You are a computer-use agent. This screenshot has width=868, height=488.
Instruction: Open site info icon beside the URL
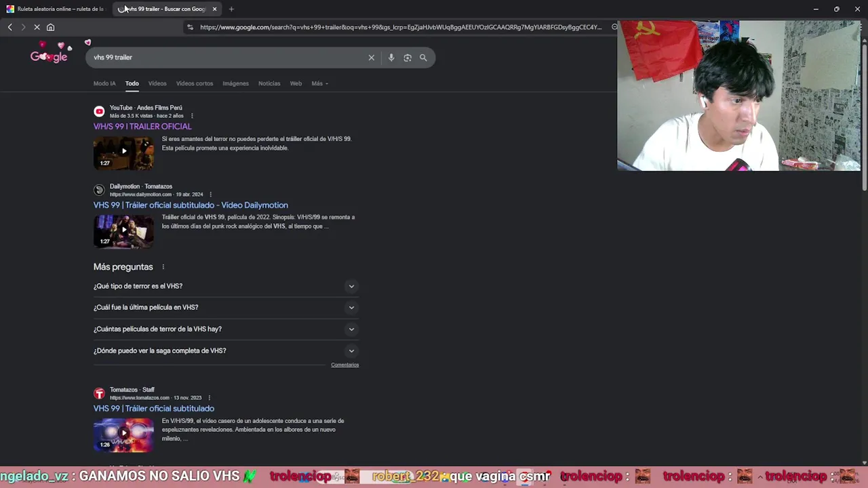tap(190, 27)
